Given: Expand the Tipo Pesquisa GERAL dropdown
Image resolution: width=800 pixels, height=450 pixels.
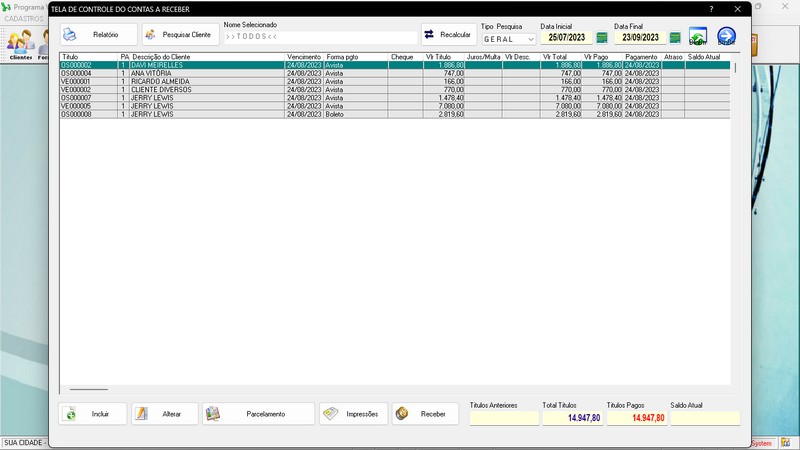Looking at the screenshot, I should click(x=509, y=39).
